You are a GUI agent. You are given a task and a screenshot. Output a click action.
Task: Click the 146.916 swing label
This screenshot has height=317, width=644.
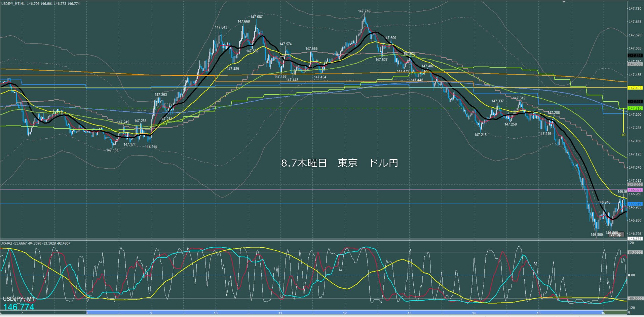[604, 203]
